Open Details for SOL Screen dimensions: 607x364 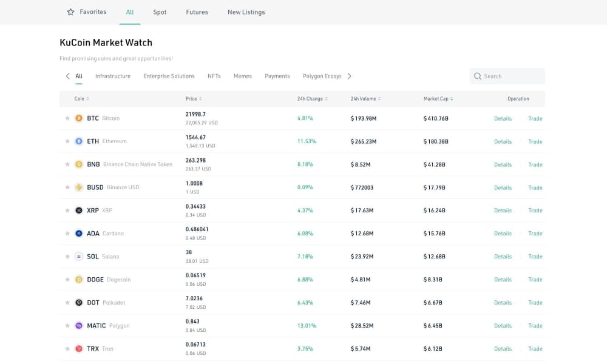pos(503,257)
